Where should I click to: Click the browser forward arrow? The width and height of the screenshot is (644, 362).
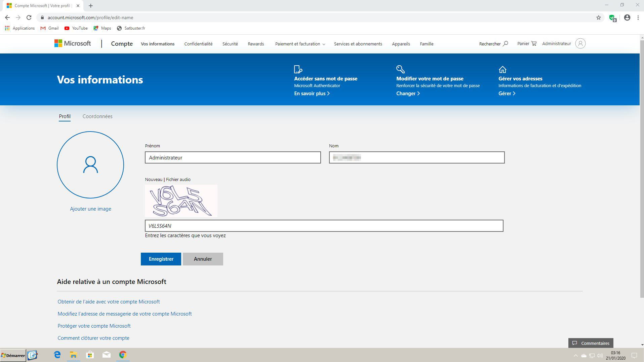(x=18, y=17)
